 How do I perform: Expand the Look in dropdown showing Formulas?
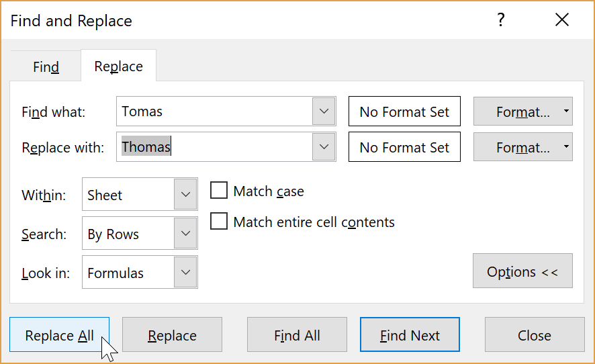[x=185, y=272]
